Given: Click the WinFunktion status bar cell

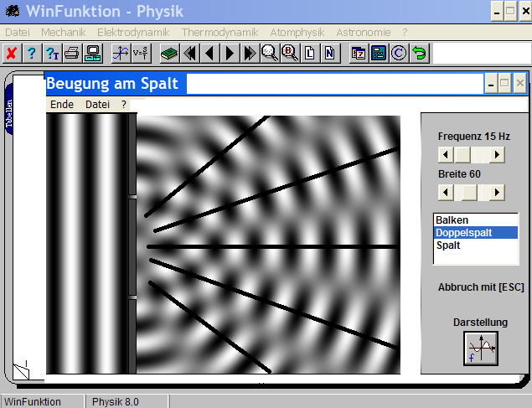Looking at the screenshot, I should [x=43, y=401].
